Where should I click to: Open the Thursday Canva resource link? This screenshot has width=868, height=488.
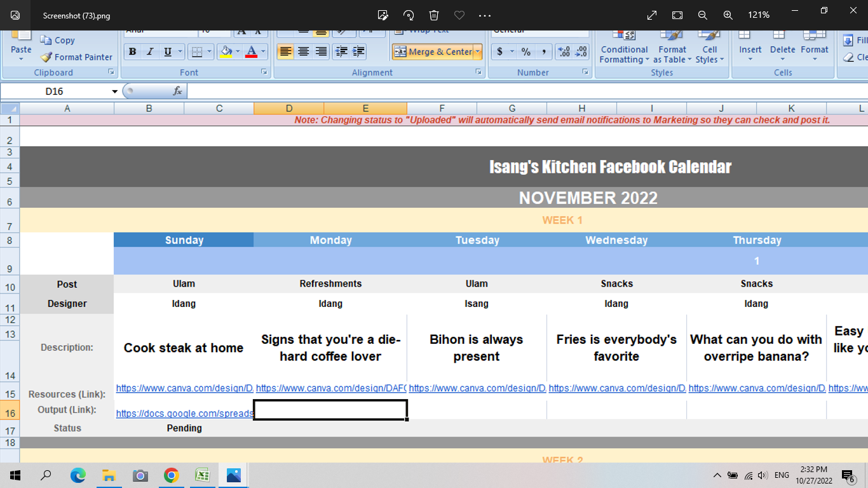click(x=757, y=388)
